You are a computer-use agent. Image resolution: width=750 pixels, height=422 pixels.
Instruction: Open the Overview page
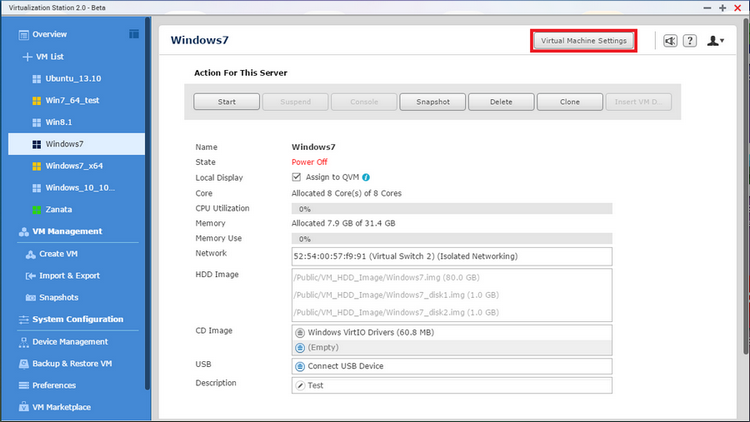point(50,34)
